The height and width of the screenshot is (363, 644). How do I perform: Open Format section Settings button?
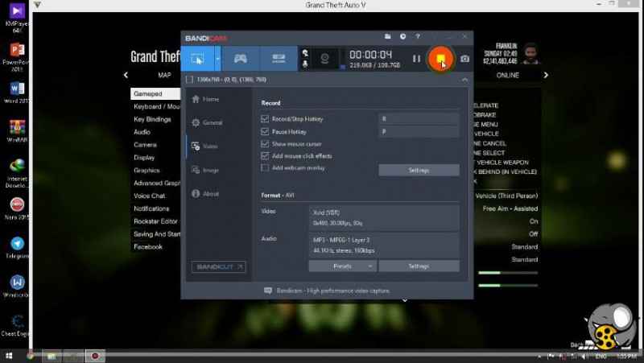click(x=419, y=266)
